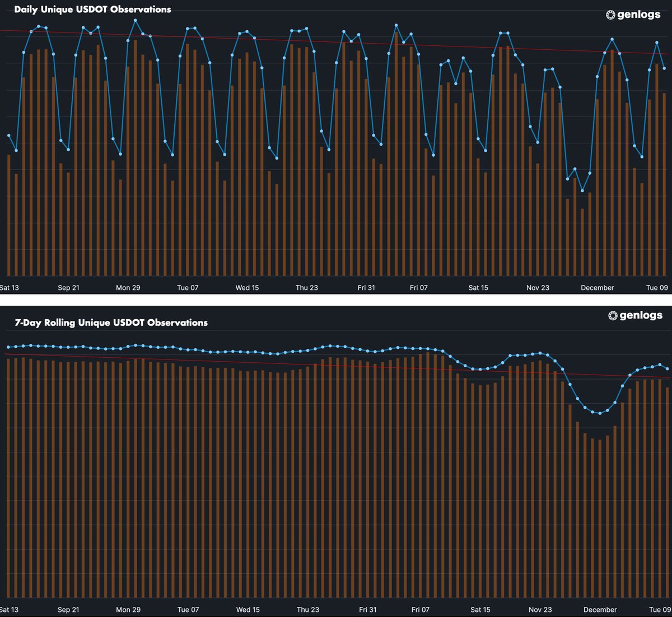Viewport: 672px width, 617px height.
Task: Click the final line data point in the 7-Day Rolling chart
Action: tap(667, 368)
